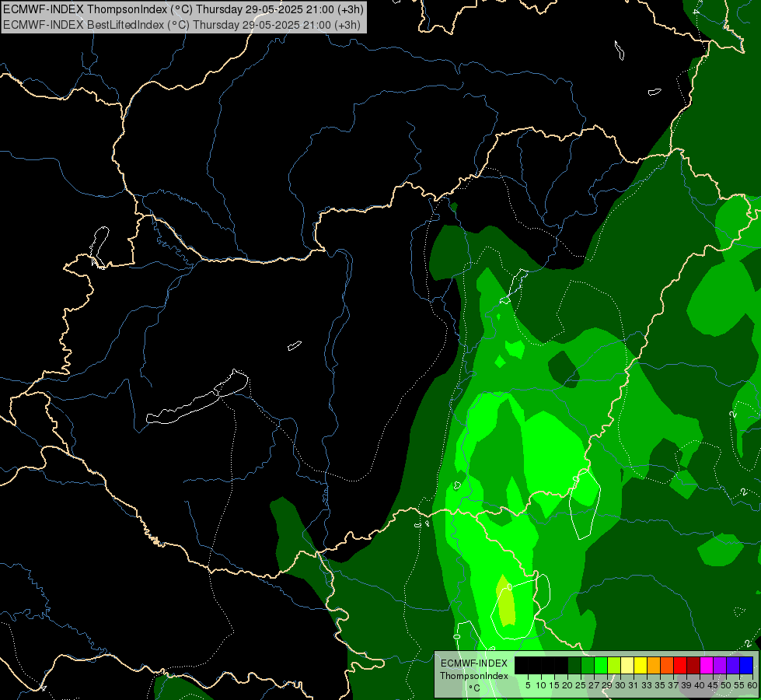761x700 pixels.
Task: Select the magenta 40–45 legend swatch
Action: [x=707, y=665]
